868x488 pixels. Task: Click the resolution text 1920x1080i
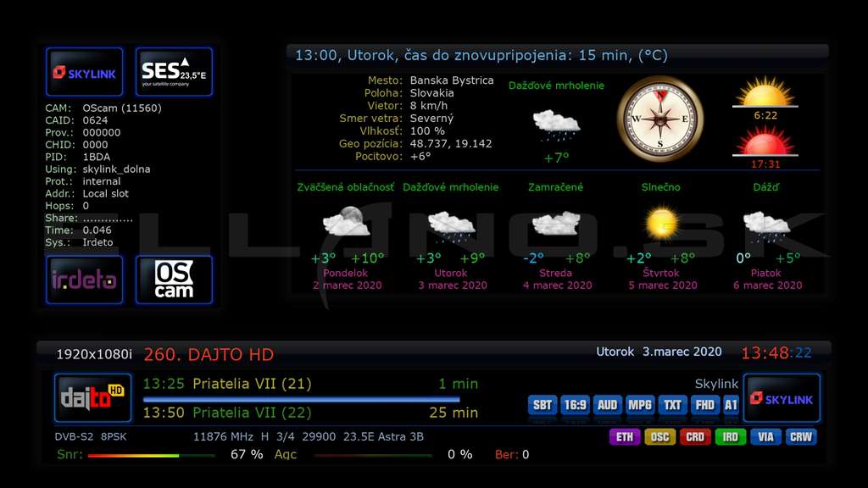pos(94,354)
